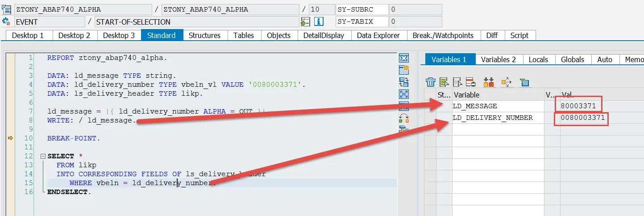Image resolution: width=644 pixels, height=216 pixels.
Task: Click the Val. column header
Action: pyautogui.click(x=602, y=95)
